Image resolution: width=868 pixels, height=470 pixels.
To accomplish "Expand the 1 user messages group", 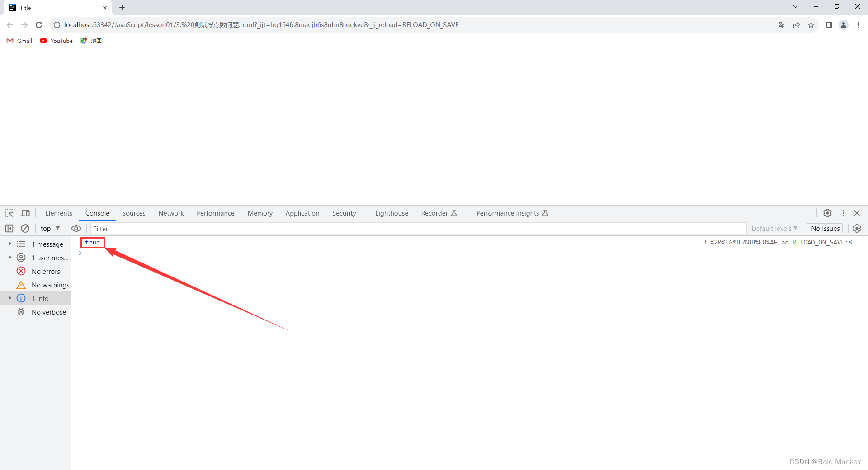I will [x=9, y=258].
